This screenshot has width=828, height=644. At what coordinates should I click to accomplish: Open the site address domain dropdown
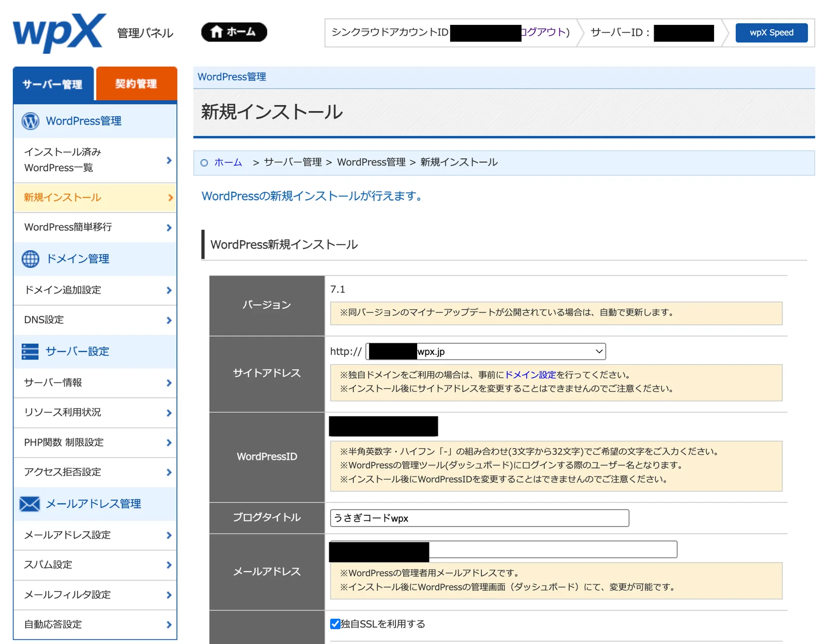click(486, 352)
